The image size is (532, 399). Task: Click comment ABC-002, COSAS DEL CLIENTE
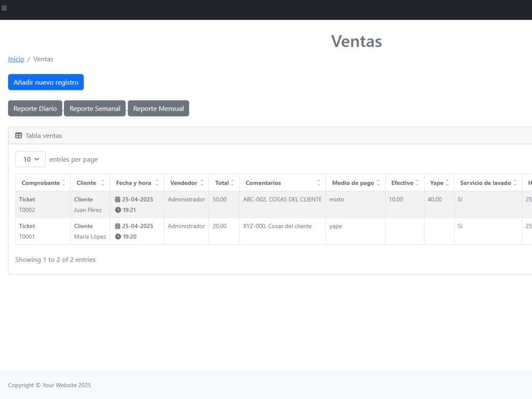pyautogui.click(x=282, y=199)
